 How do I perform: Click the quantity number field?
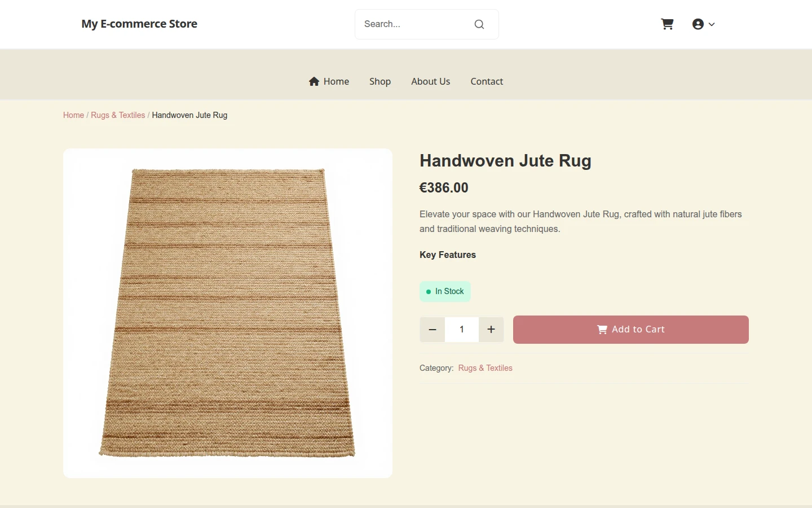tap(462, 330)
